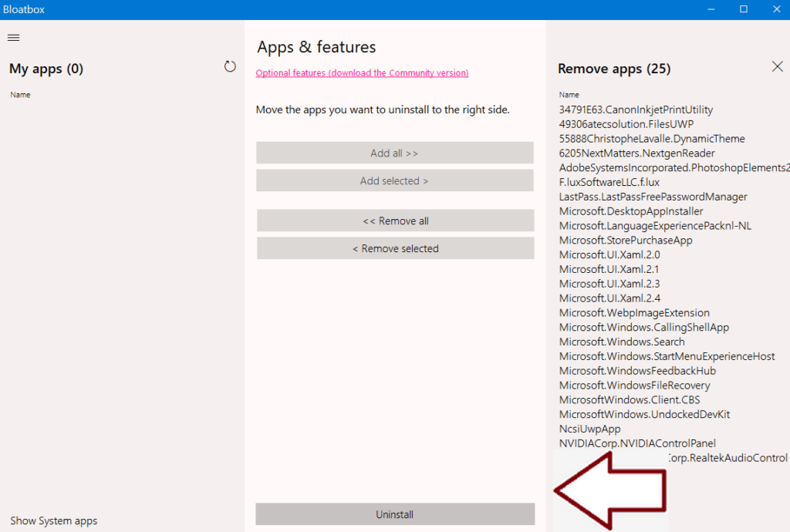Minimize the Bloatbox window

pos(711,9)
